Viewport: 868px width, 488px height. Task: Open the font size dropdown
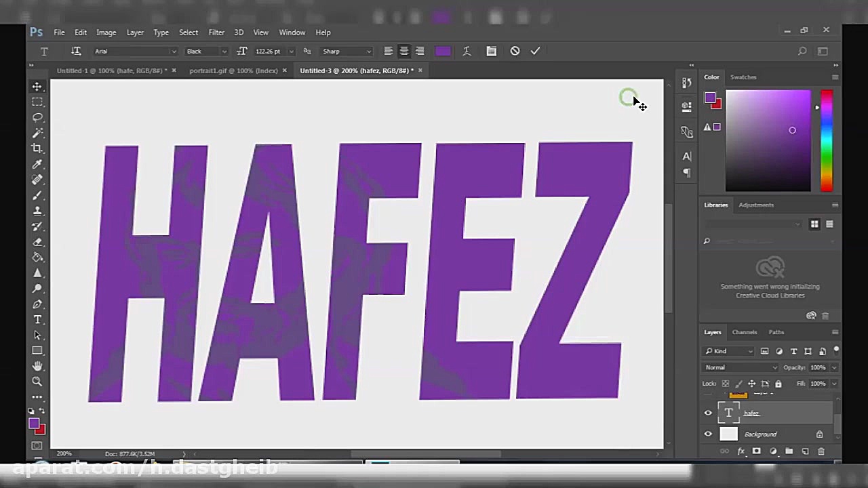[x=292, y=52]
